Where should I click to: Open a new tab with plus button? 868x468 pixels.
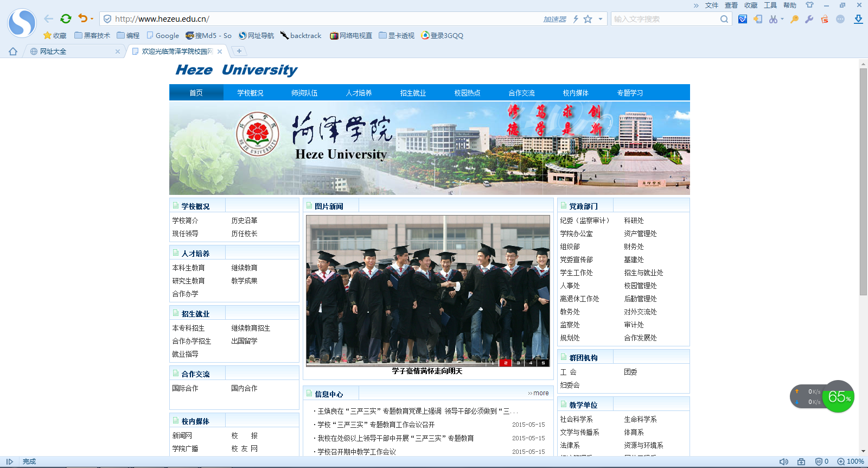(x=239, y=51)
